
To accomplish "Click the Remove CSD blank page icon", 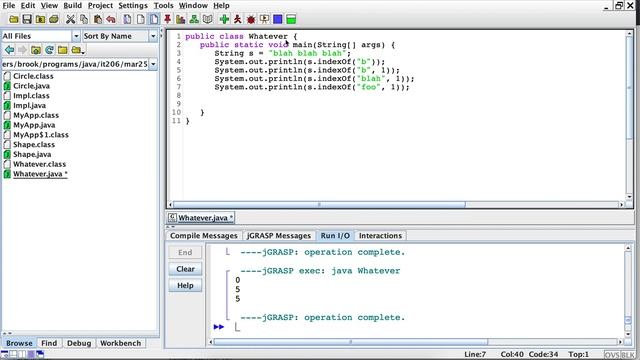I will click(x=140, y=19).
